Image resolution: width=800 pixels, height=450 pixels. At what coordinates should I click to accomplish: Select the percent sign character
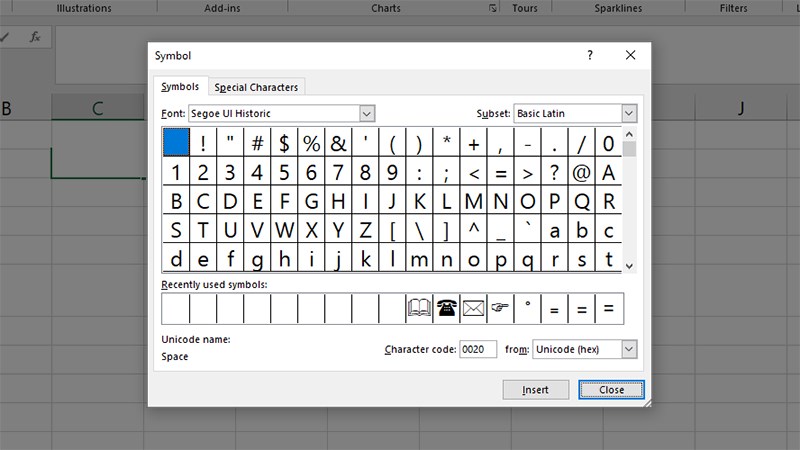311,143
